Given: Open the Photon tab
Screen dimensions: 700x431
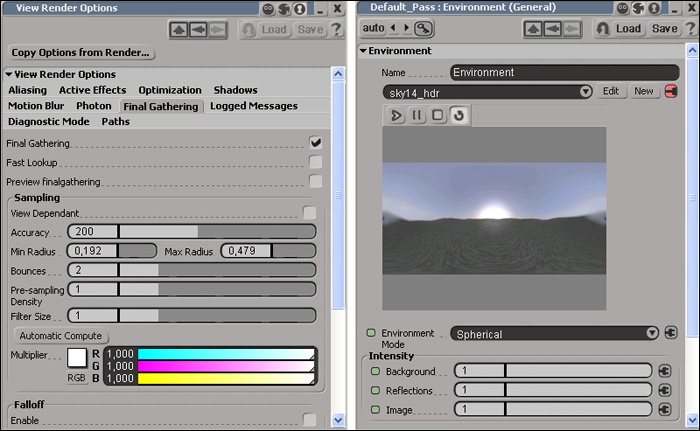Looking at the screenshot, I should tap(93, 106).
